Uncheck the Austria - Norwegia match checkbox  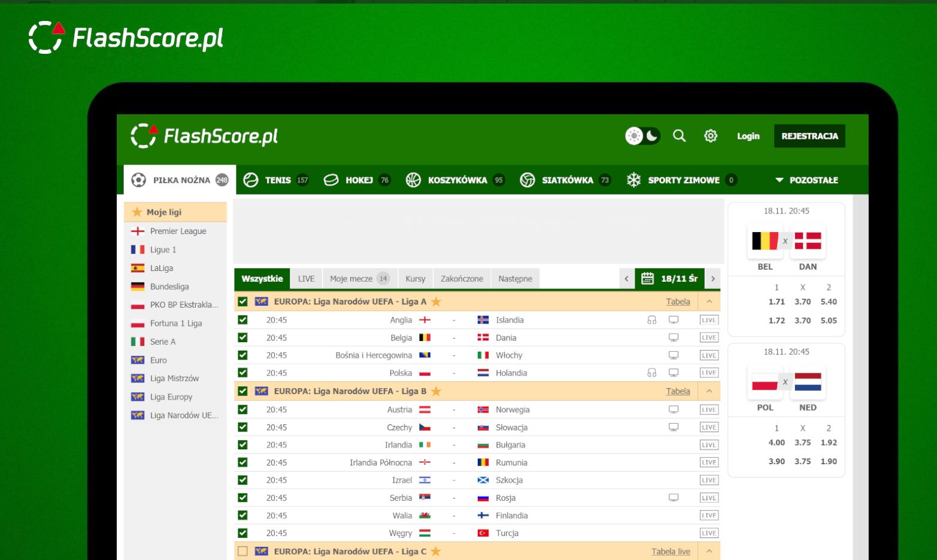click(242, 410)
